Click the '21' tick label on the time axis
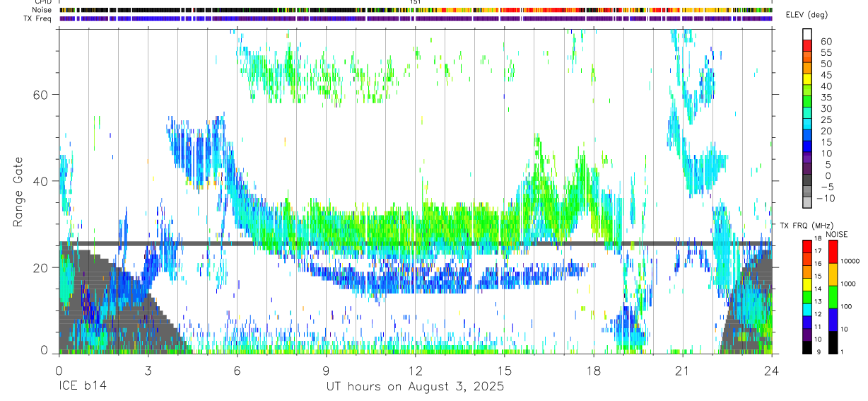Screen dimensions: 868x401 point(683,371)
